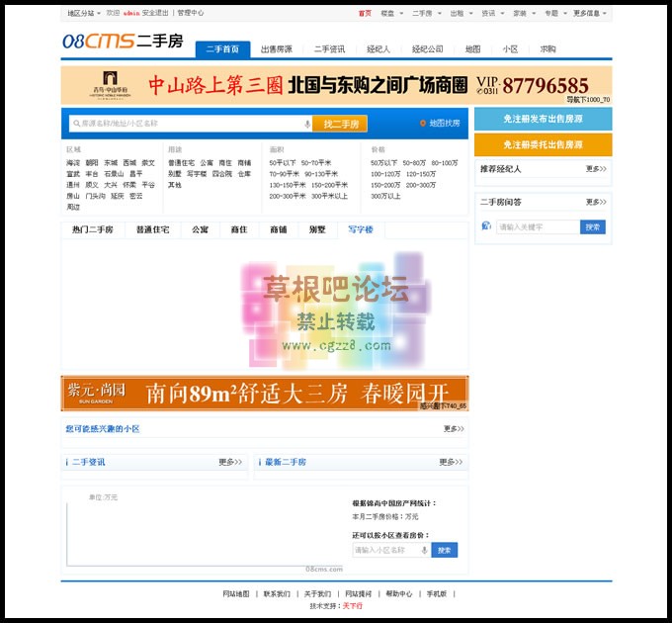Open the 二手资讯 navigation tab
Screen dimensions: 672x623
click(329, 49)
